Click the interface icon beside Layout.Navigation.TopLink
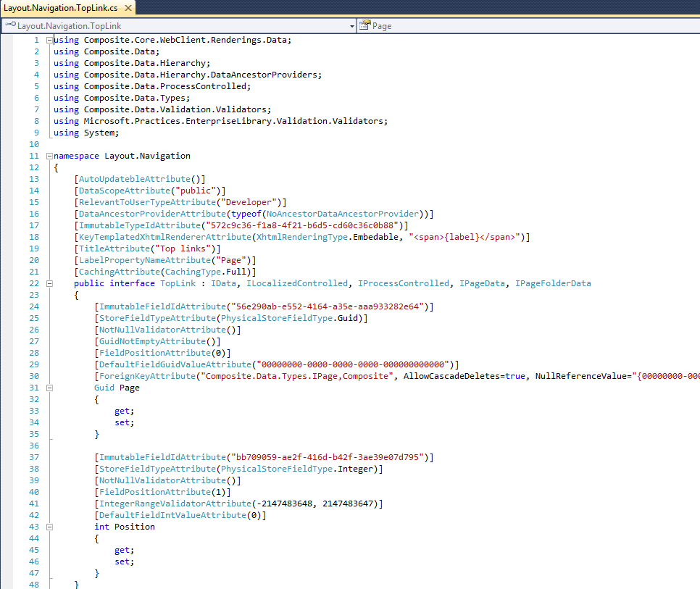Image resolution: width=700 pixels, height=589 pixels. 9,26
